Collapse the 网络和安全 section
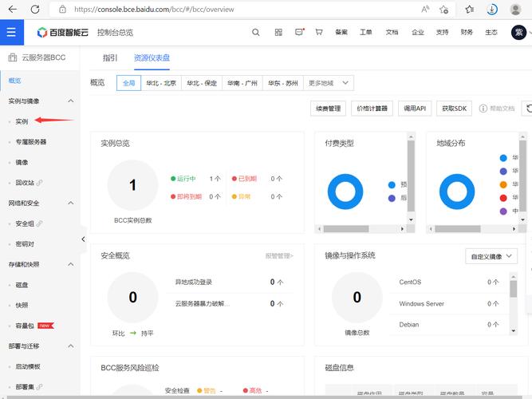This screenshot has height=399, width=532. [x=70, y=203]
